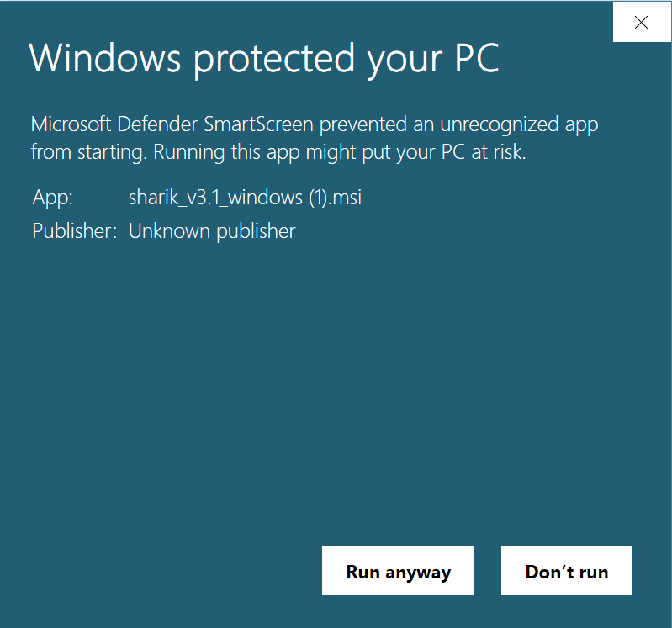Select the 'Running this app might put your PC at risk' line
The width and height of the screenshot is (672, 628).
click(340, 152)
